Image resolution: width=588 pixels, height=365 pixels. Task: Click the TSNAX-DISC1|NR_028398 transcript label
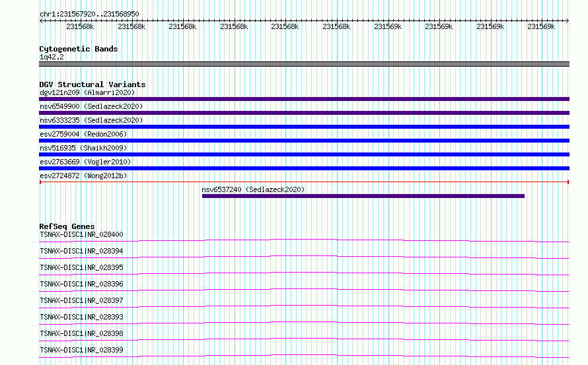[x=81, y=333]
